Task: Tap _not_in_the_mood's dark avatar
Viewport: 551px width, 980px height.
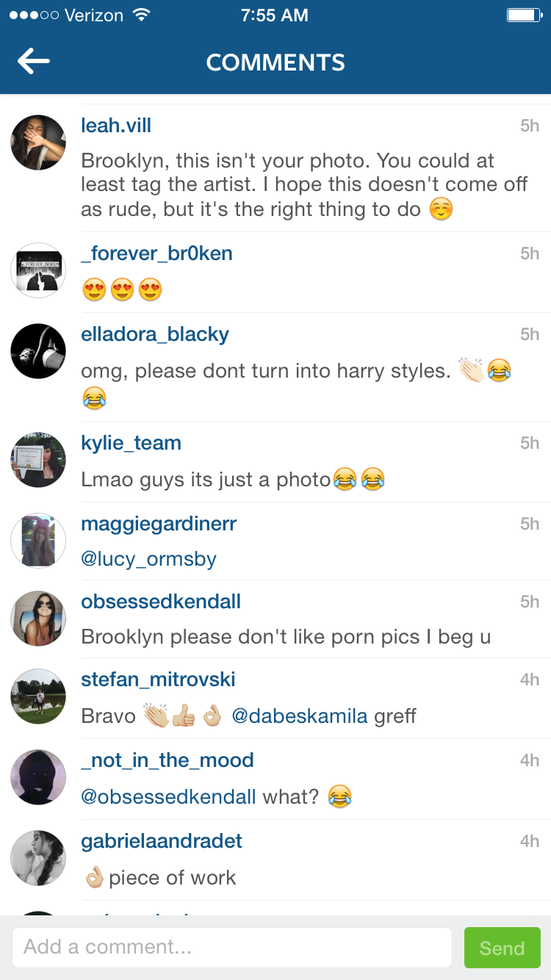Action: click(38, 777)
